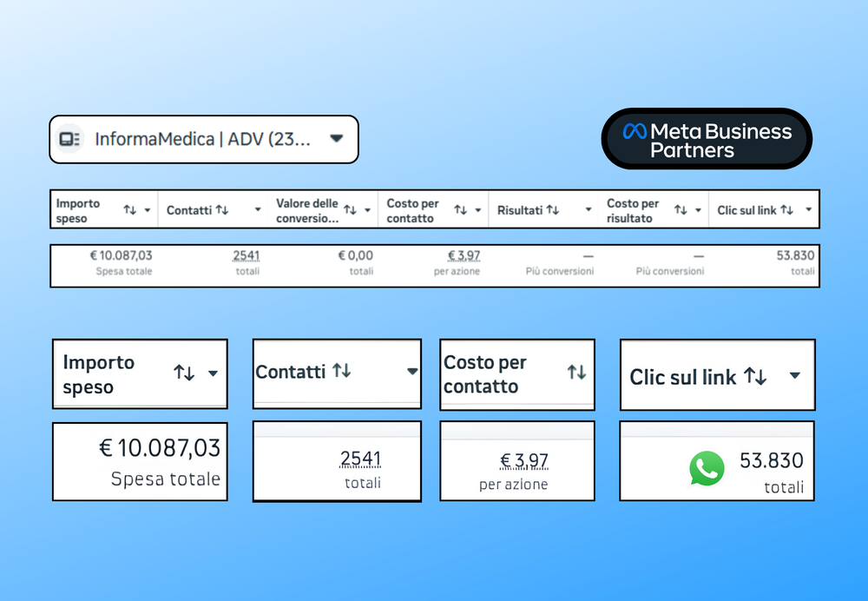Image resolution: width=868 pixels, height=601 pixels.
Task: Click the enlarged Costo per contatto heading
Action: tap(485, 374)
